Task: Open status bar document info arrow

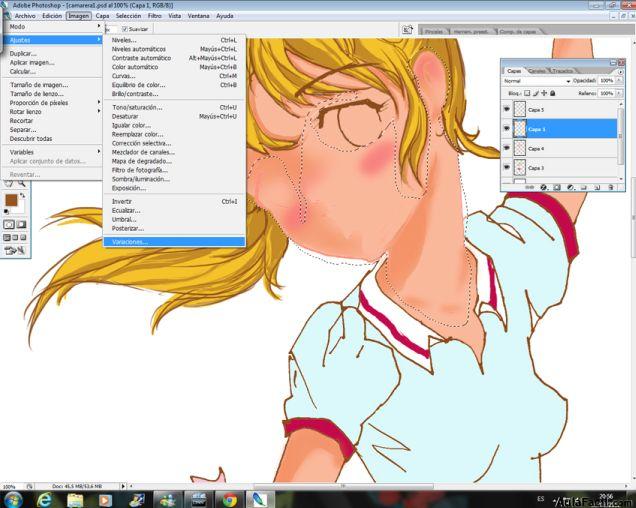Action: pyautogui.click(x=123, y=486)
